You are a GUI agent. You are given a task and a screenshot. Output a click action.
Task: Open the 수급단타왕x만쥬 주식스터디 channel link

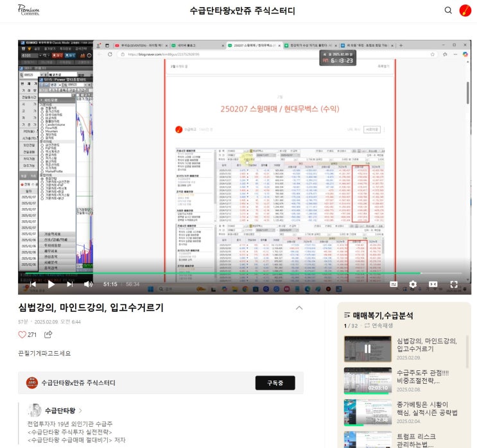click(78, 383)
